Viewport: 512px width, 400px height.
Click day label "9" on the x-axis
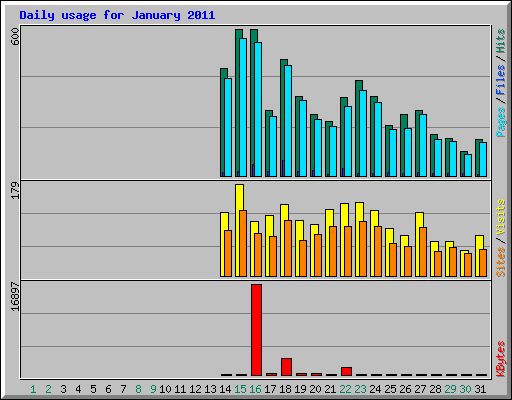153,389
